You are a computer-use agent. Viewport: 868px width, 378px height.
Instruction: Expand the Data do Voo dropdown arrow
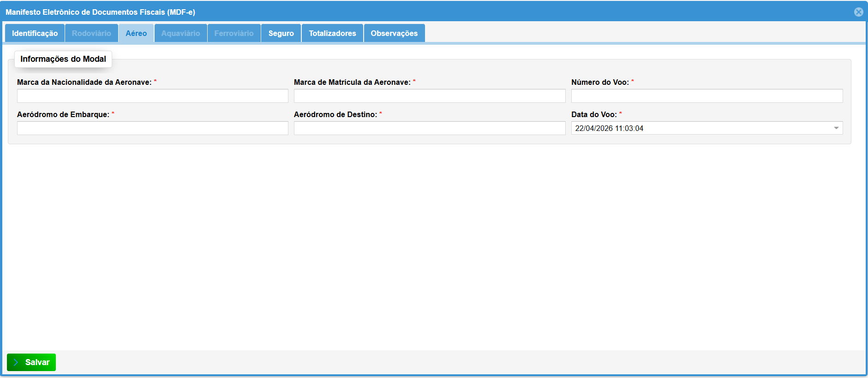pyautogui.click(x=836, y=128)
